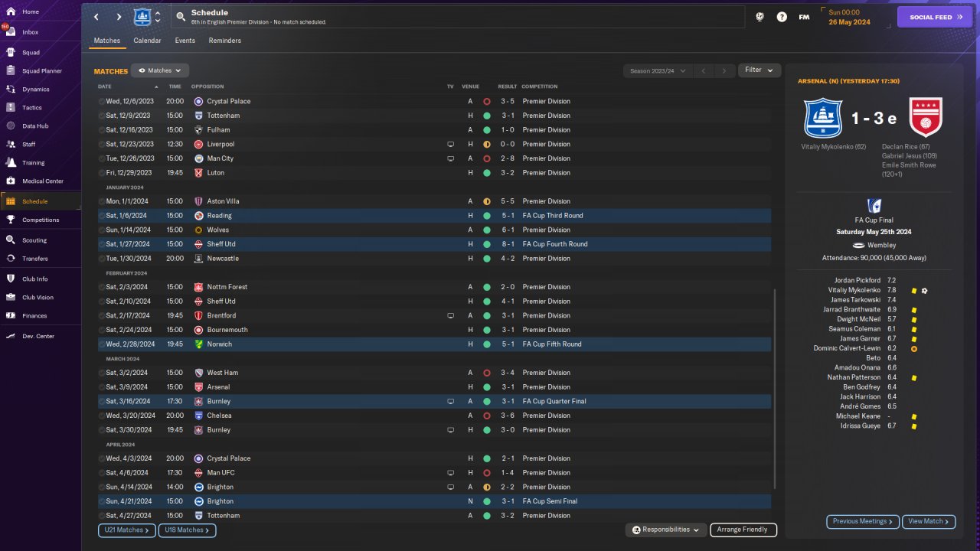Click the Previous Meetings button

(x=863, y=521)
